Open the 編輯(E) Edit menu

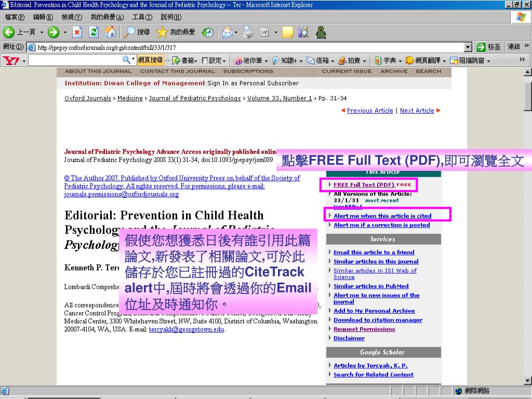pos(43,17)
